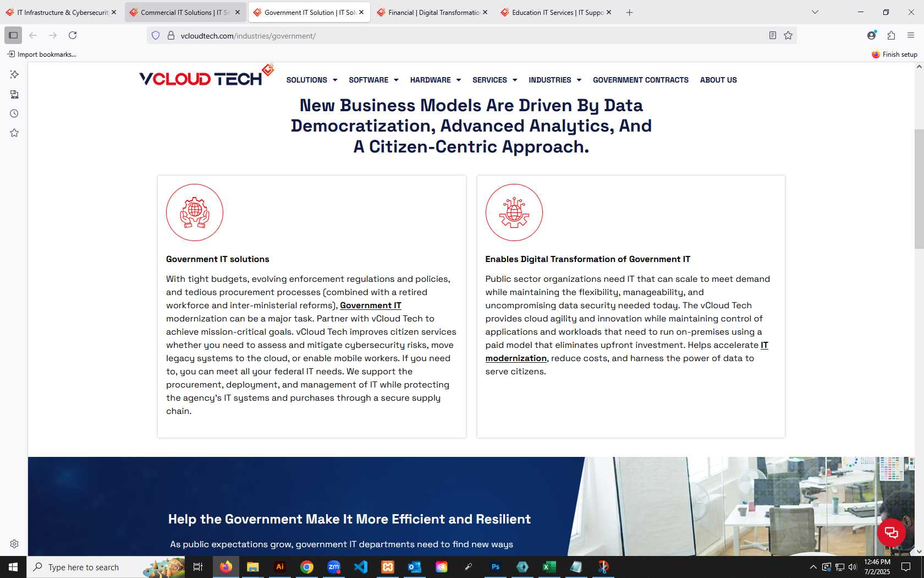Open Visual Studio Code from taskbar
924x578 pixels.
(361, 567)
